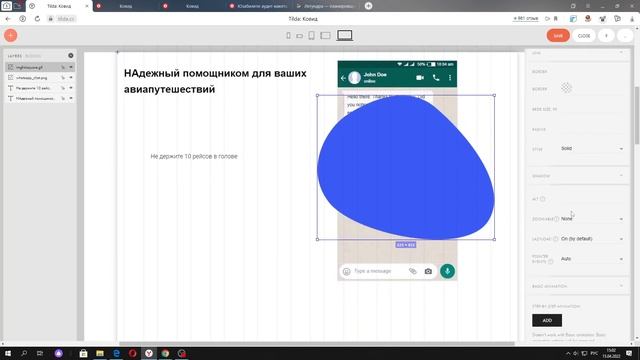Toggle lock icon of whatsapp chat layer

tap(63, 78)
